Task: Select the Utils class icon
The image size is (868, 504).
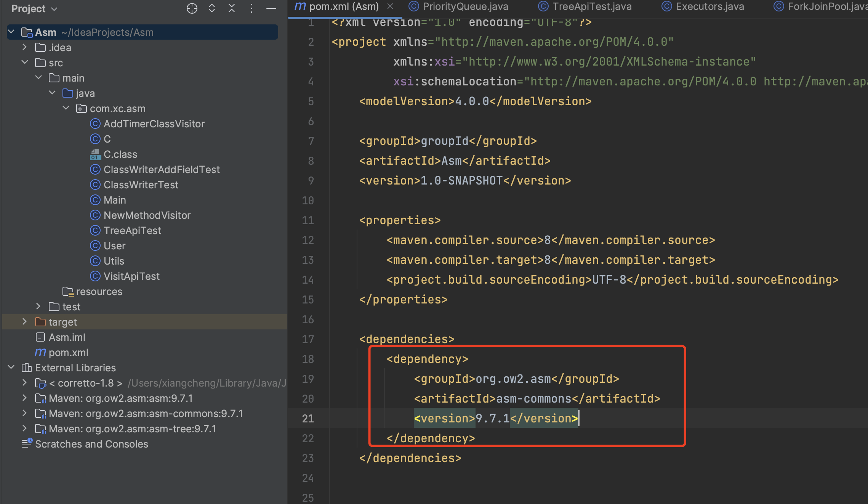Action: tap(95, 261)
